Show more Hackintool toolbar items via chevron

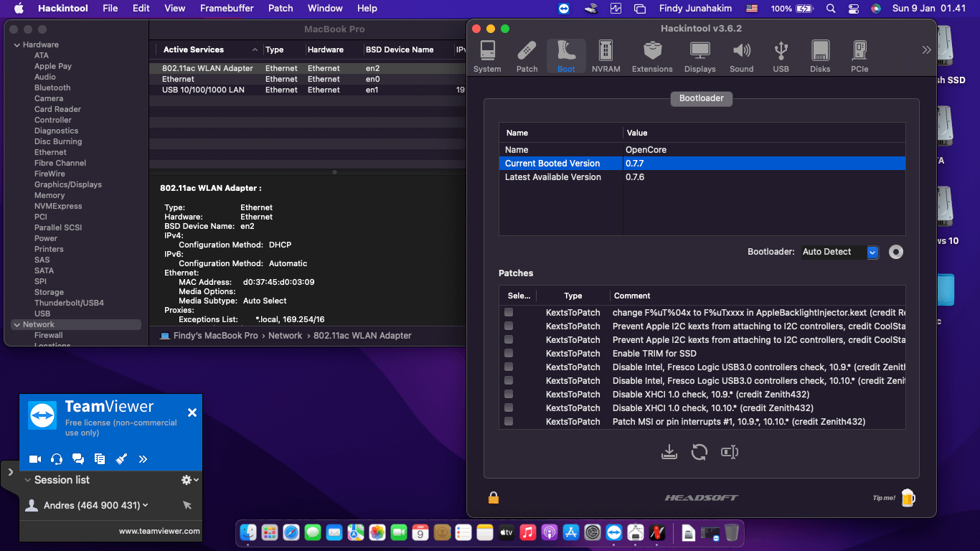pyautogui.click(x=926, y=50)
